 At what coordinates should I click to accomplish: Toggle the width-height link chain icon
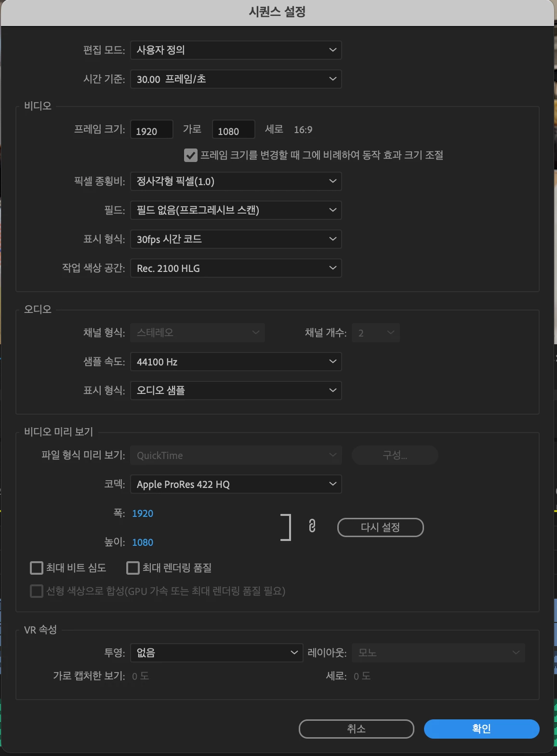pyautogui.click(x=312, y=526)
